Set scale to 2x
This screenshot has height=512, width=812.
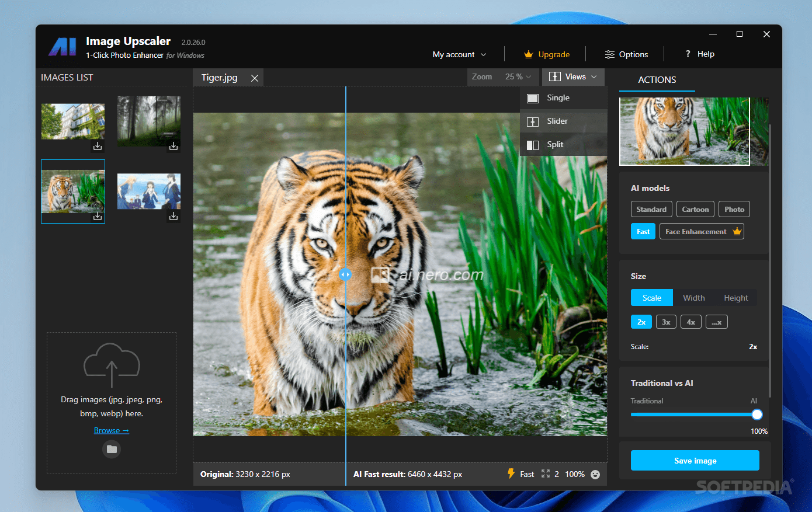pos(641,322)
